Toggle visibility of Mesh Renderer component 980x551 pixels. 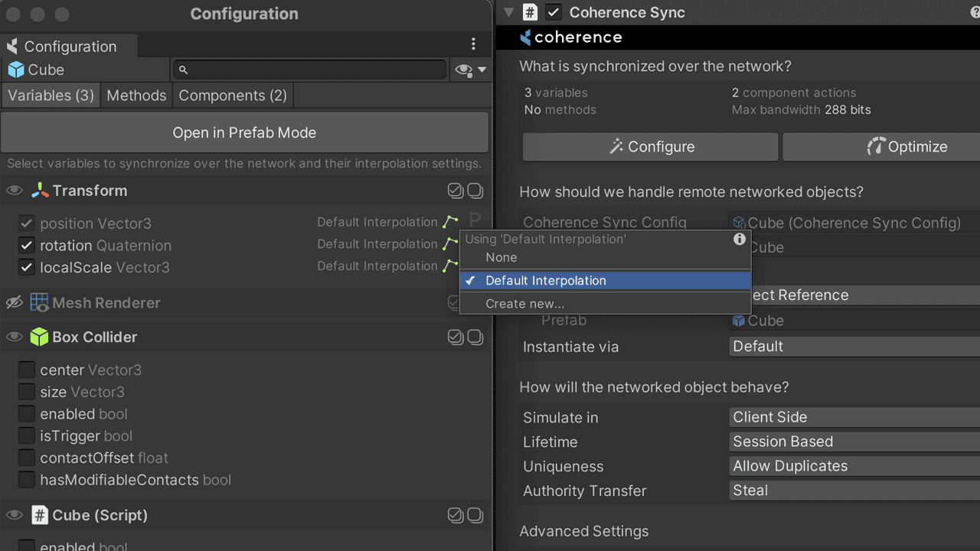15,302
